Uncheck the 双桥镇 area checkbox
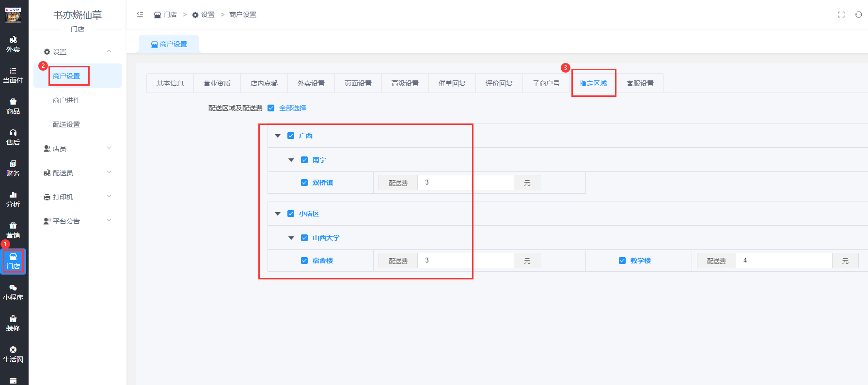Image resolution: width=868 pixels, height=385 pixels. (x=304, y=183)
